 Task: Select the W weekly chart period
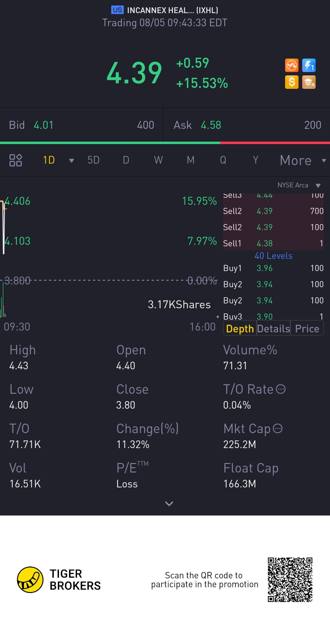158,160
